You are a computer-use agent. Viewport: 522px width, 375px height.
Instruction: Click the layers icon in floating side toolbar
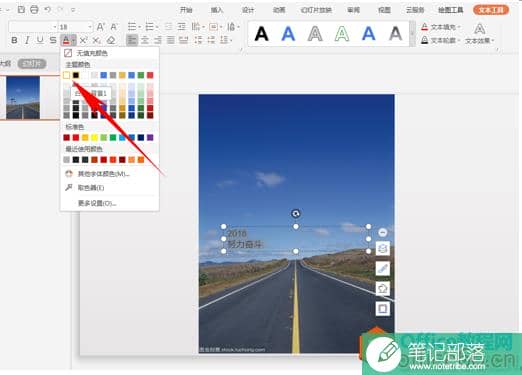coord(383,248)
